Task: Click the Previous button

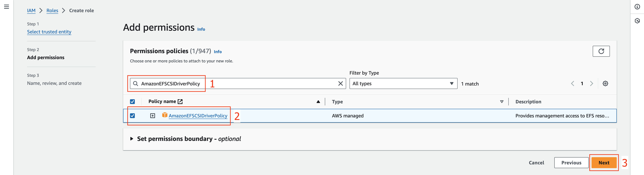Action: (571, 163)
